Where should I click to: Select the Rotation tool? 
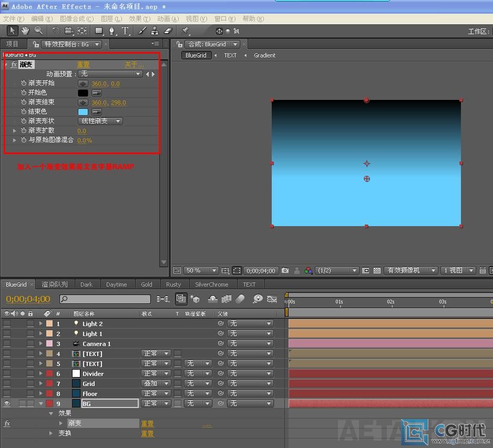[55, 31]
